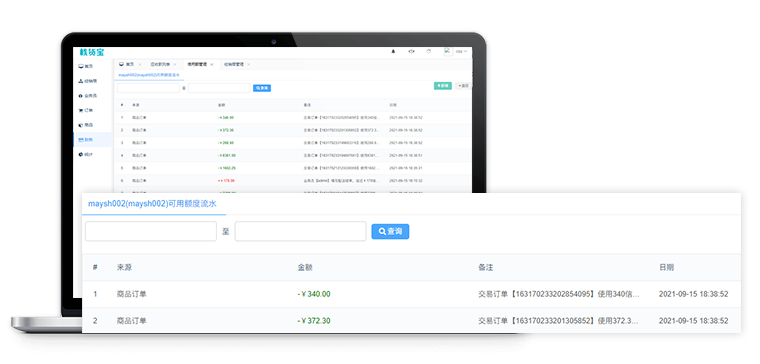Open the shopping cart orders sidebar item
Viewport: 760px width, 364px height.
85,110
